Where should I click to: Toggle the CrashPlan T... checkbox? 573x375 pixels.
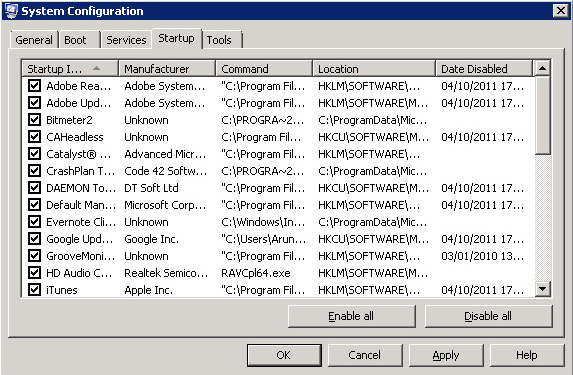34,171
